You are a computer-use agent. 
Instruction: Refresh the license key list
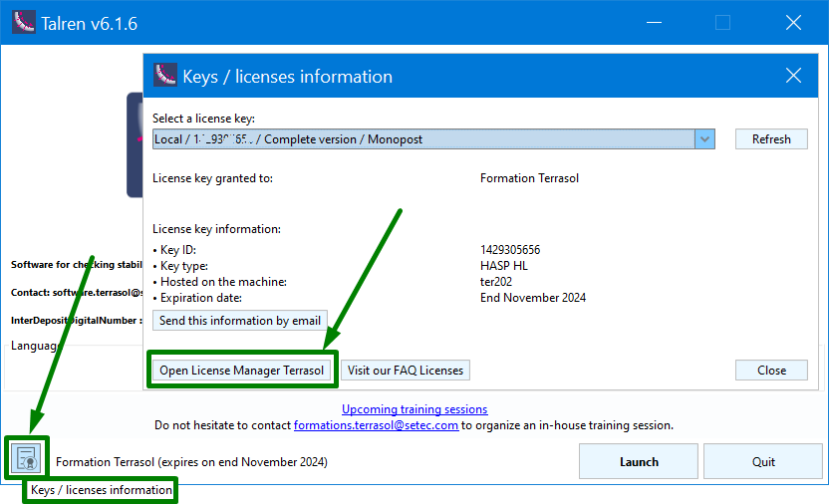[771, 138]
